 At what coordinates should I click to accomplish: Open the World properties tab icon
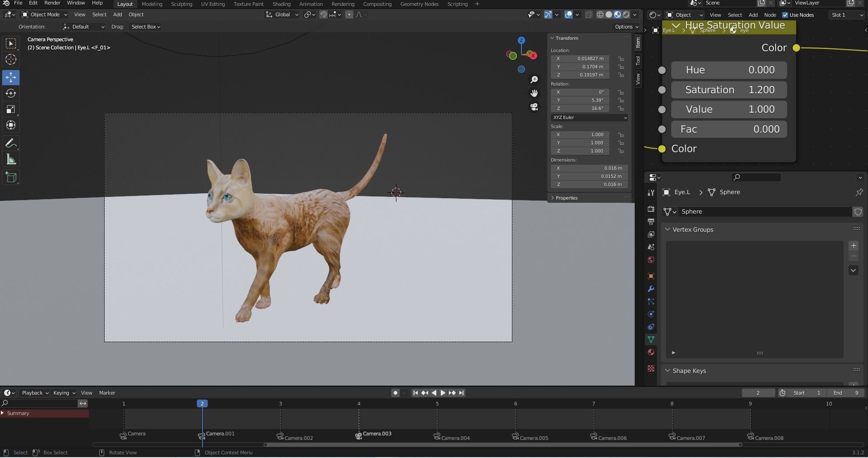coord(651,260)
